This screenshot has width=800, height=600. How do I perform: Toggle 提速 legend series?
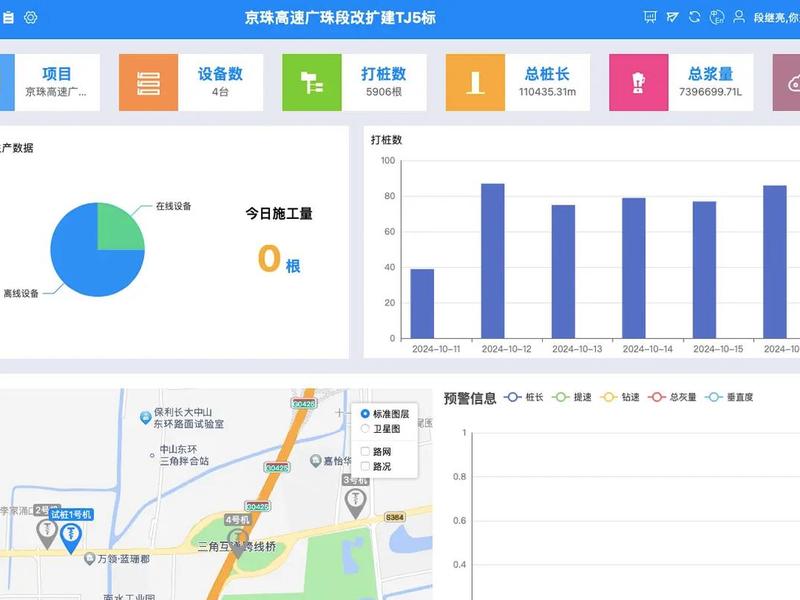(x=572, y=397)
